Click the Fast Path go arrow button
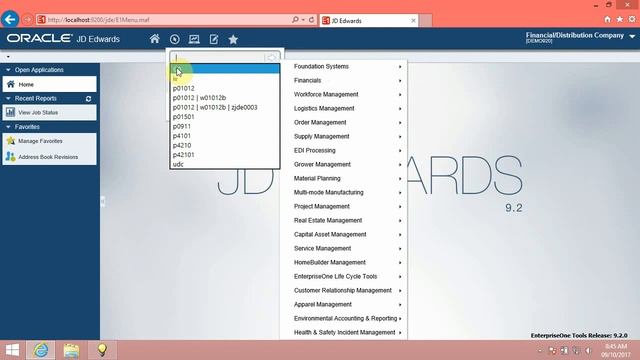The image size is (640, 360). click(272, 58)
